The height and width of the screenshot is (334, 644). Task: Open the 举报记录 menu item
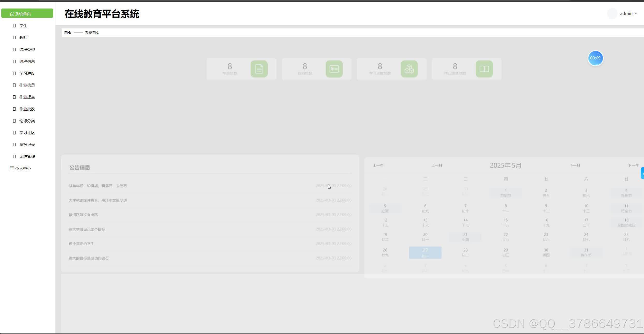pyautogui.click(x=27, y=145)
